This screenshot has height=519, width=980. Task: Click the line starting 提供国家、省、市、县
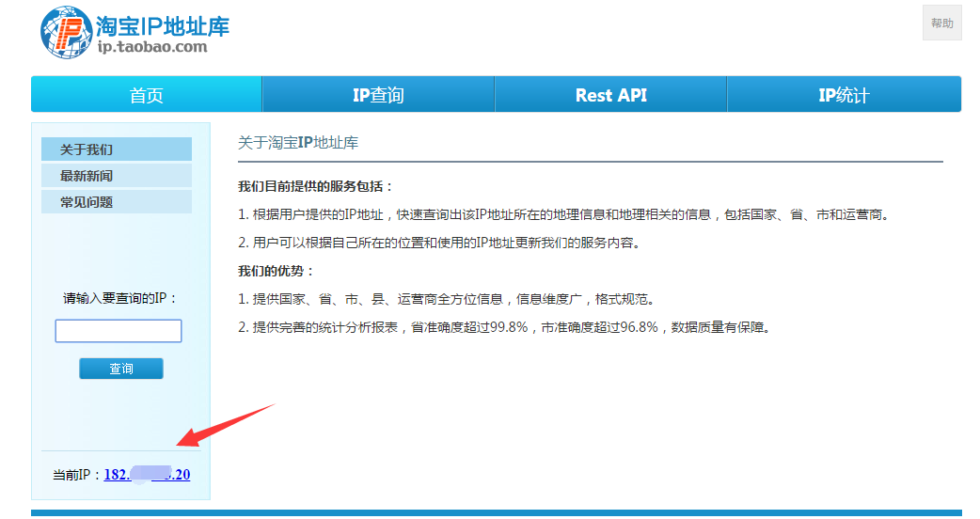[x=448, y=299]
